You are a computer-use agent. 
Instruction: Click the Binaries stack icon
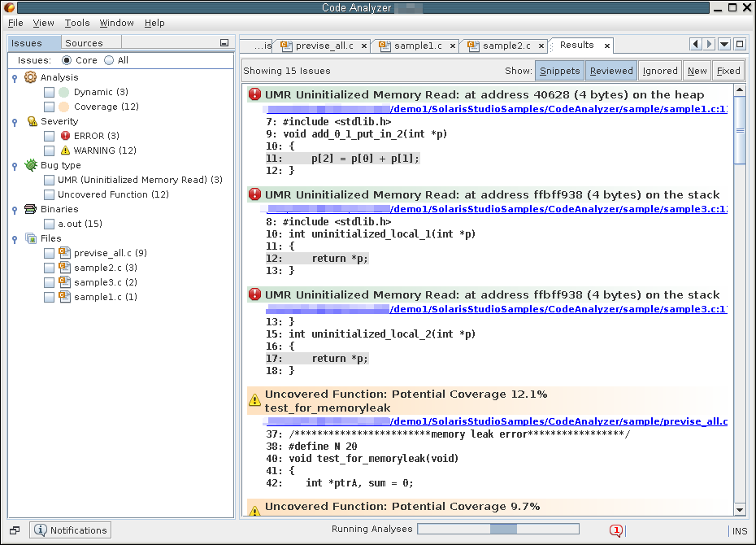(x=30, y=209)
